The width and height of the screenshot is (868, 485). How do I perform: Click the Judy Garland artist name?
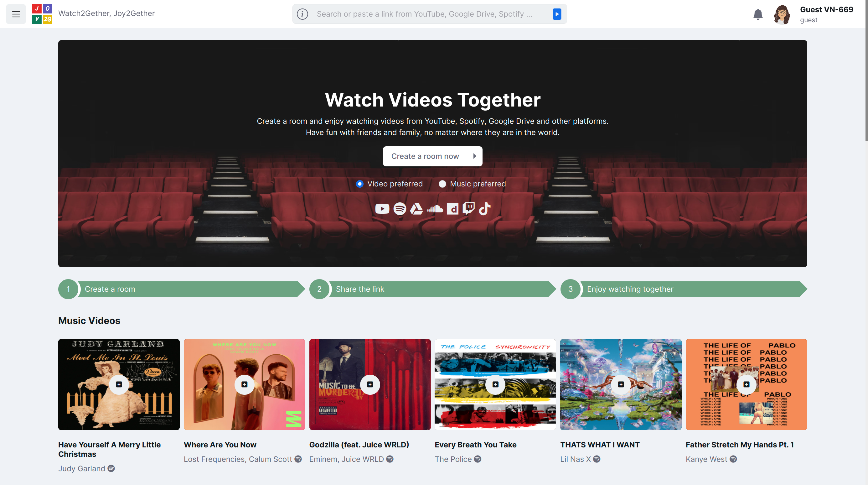(81, 468)
